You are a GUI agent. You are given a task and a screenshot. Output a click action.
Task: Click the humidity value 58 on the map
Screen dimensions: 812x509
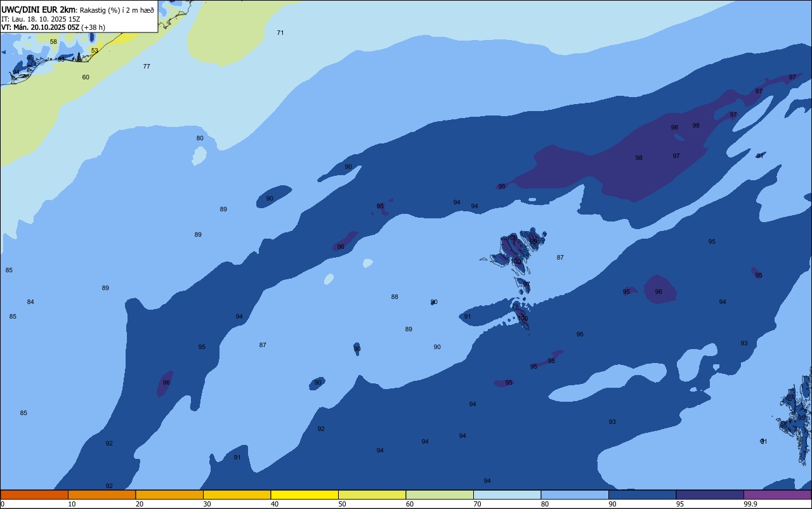(53, 42)
